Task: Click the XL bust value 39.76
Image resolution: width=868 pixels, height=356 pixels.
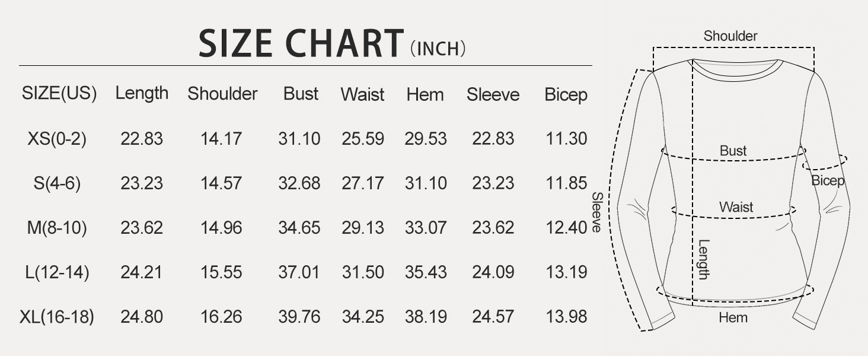Action: (299, 317)
